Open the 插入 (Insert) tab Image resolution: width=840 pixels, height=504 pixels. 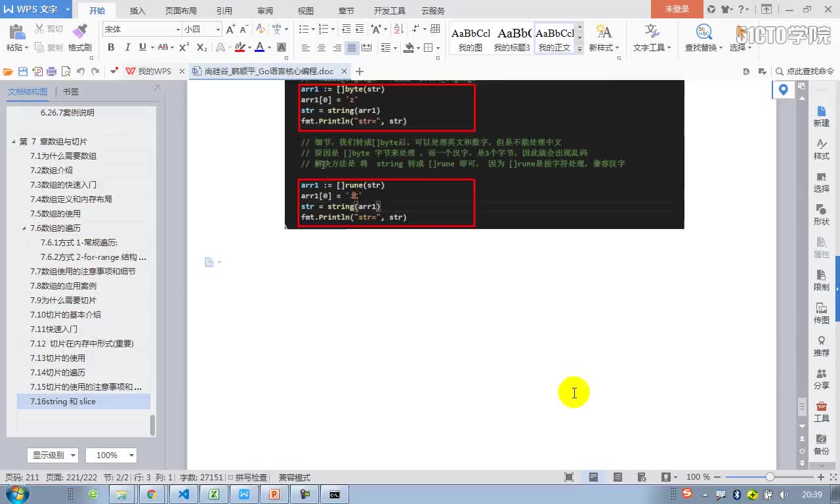pos(138,10)
